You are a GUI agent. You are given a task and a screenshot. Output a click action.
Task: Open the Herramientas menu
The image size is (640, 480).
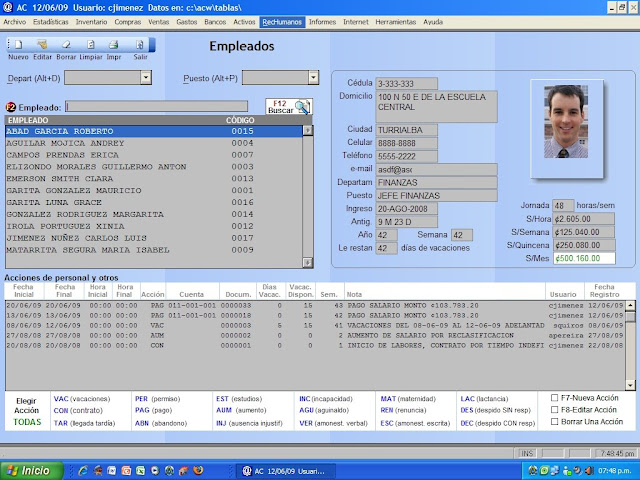coord(396,22)
